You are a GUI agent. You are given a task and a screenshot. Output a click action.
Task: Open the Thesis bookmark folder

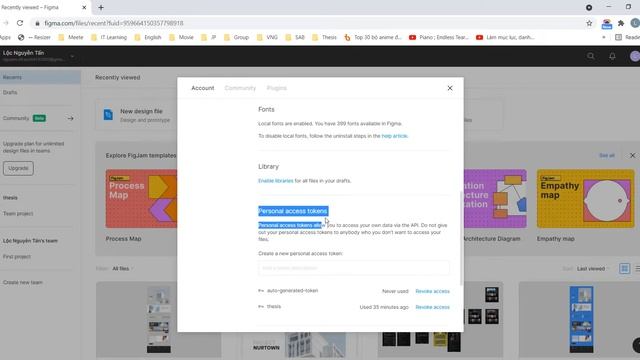point(324,37)
